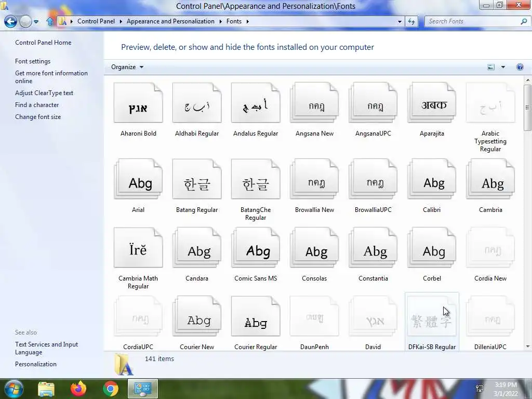Select the Comic Sans MS font icon
Viewport: 532px width, 399px height.
pos(256,248)
